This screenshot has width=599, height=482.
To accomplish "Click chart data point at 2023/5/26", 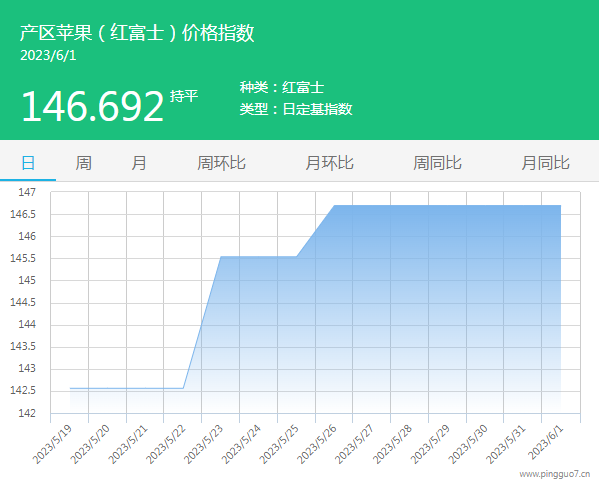I will click(x=334, y=205).
